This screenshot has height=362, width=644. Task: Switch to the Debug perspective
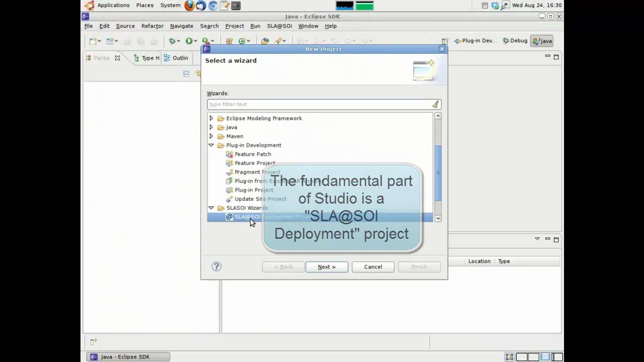click(x=515, y=41)
